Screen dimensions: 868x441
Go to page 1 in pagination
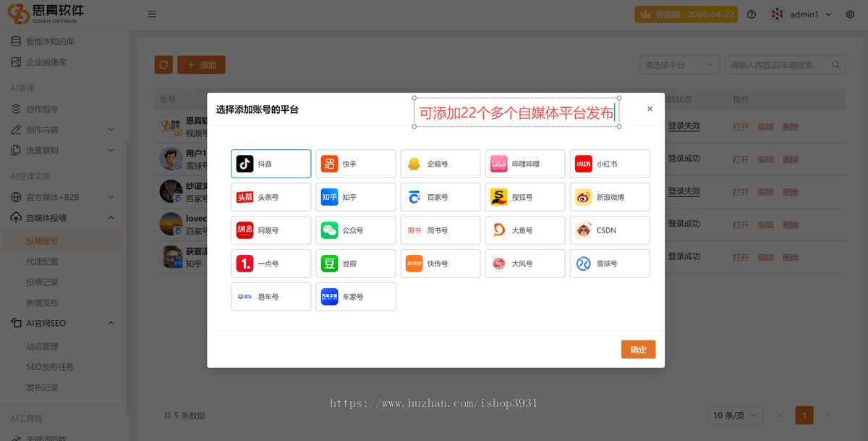804,415
